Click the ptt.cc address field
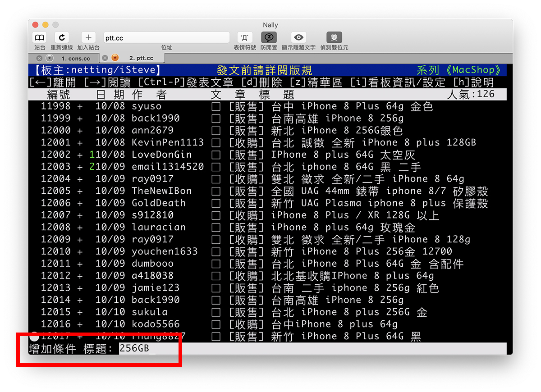This screenshot has height=392, width=541. point(166,38)
